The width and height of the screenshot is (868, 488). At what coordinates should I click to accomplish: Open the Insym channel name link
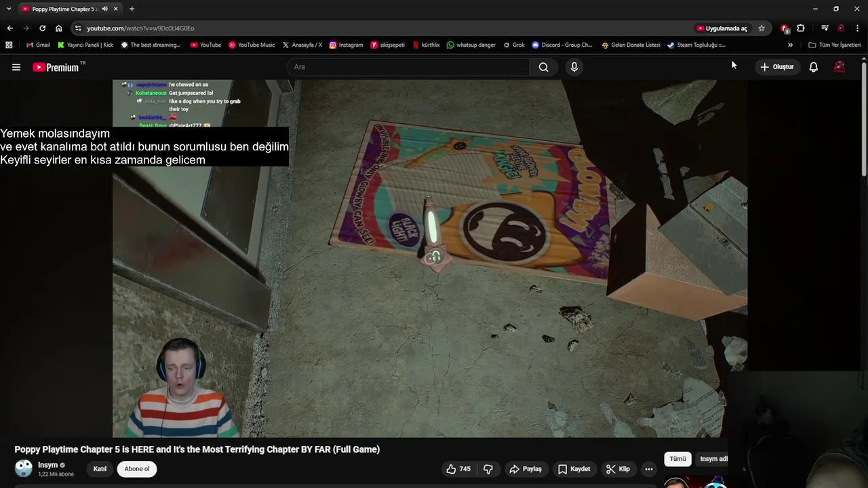point(47,465)
